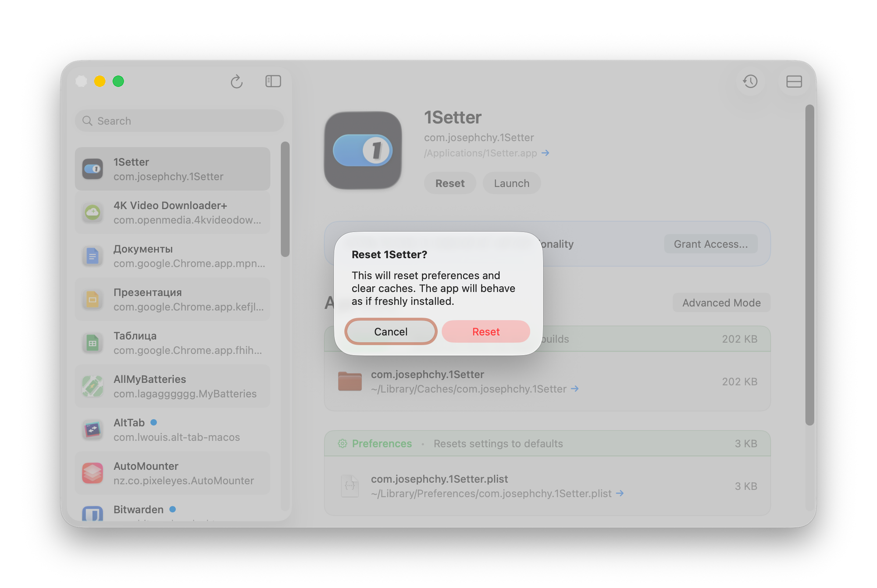Click Cancel in the reset dialog
Screen dimensions: 877x588
[x=391, y=331]
